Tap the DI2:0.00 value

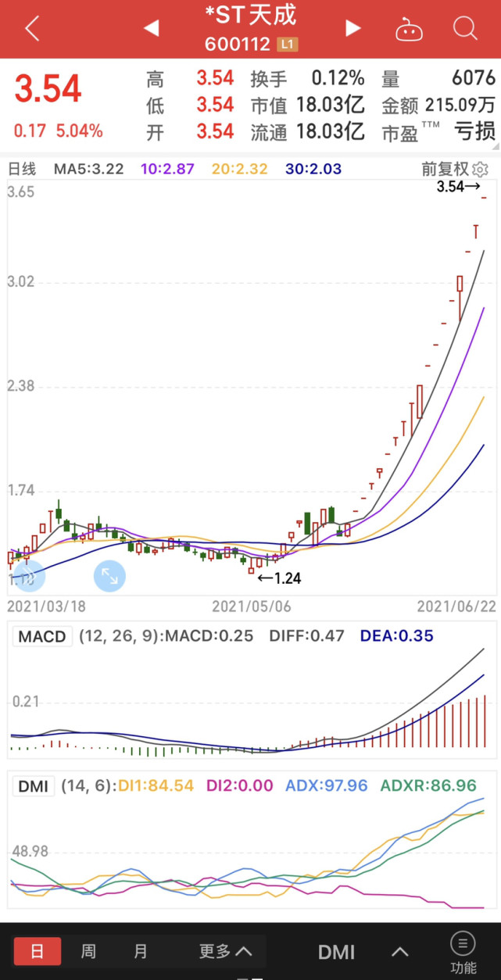pos(240,785)
